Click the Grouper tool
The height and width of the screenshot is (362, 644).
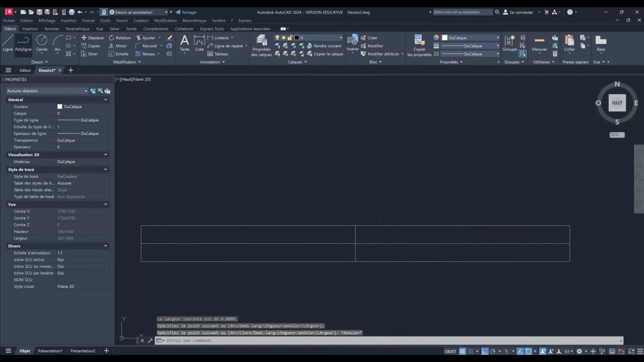click(x=510, y=43)
